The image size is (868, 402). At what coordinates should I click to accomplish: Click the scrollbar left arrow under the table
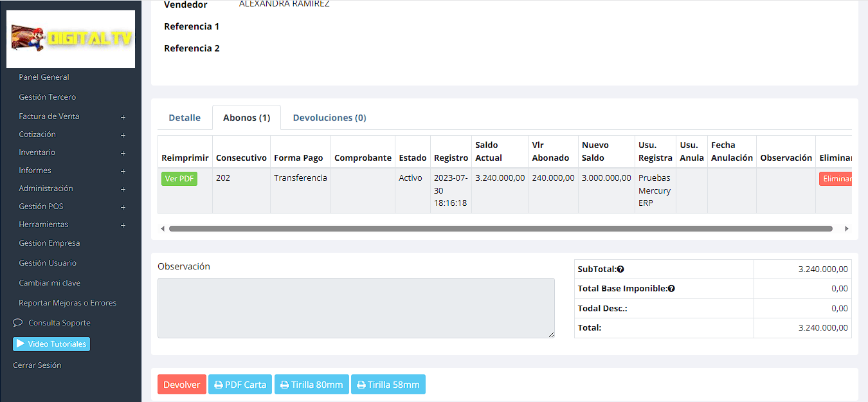coord(163,228)
